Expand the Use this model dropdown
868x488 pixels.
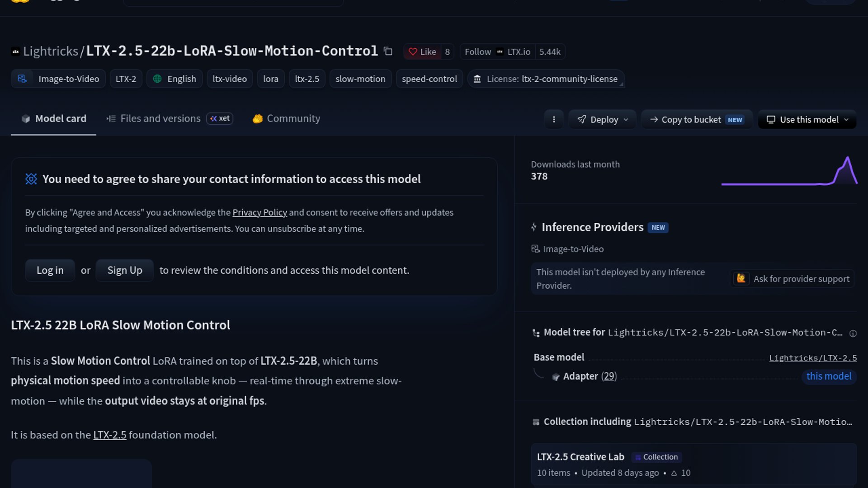pos(807,119)
